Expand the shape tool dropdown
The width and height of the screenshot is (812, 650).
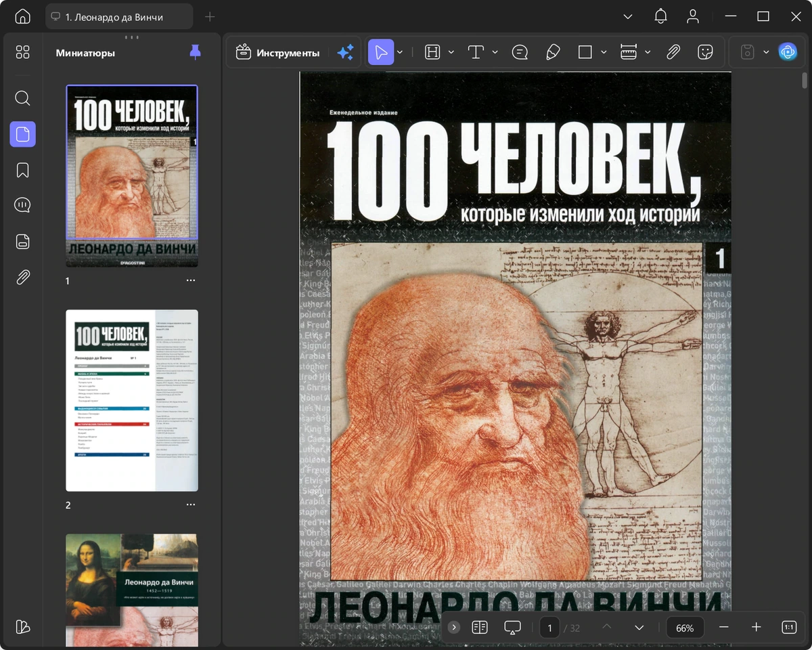point(604,52)
